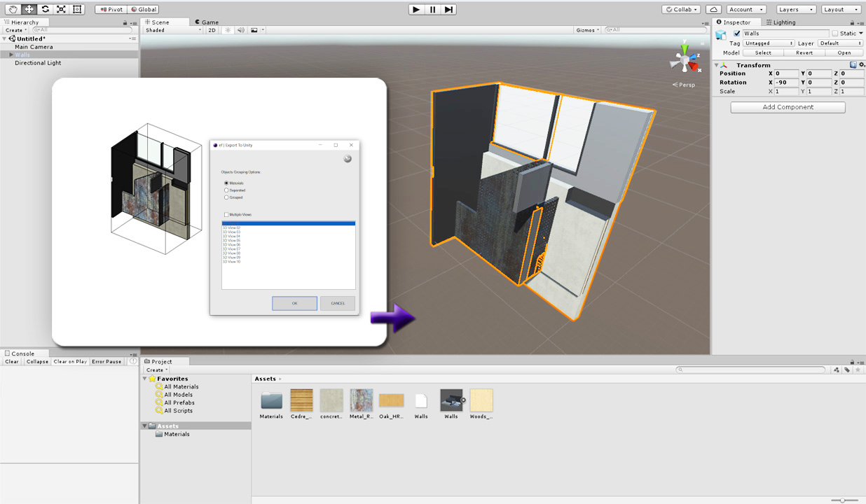Switch to the Lighting tab
This screenshot has height=504, width=866.
click(782, 22)
